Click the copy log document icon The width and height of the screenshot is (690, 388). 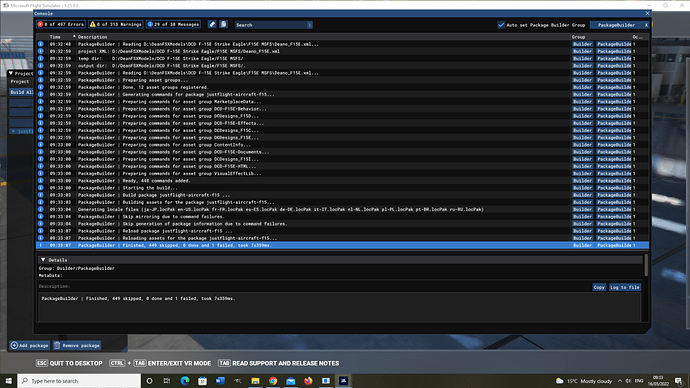point(224,25)
